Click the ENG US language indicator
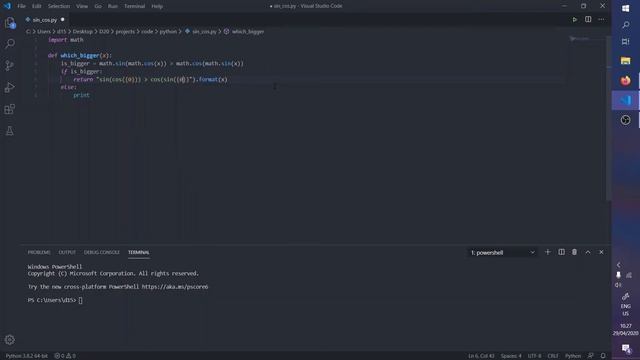 point(625,310)
